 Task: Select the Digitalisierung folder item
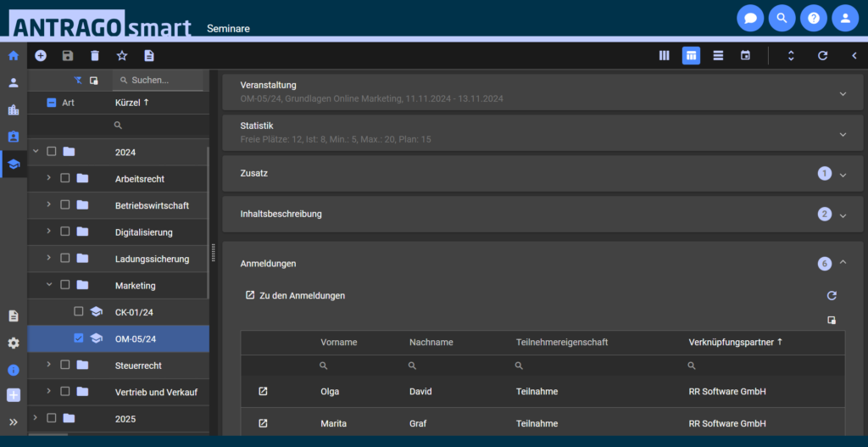tap(143, 232)
